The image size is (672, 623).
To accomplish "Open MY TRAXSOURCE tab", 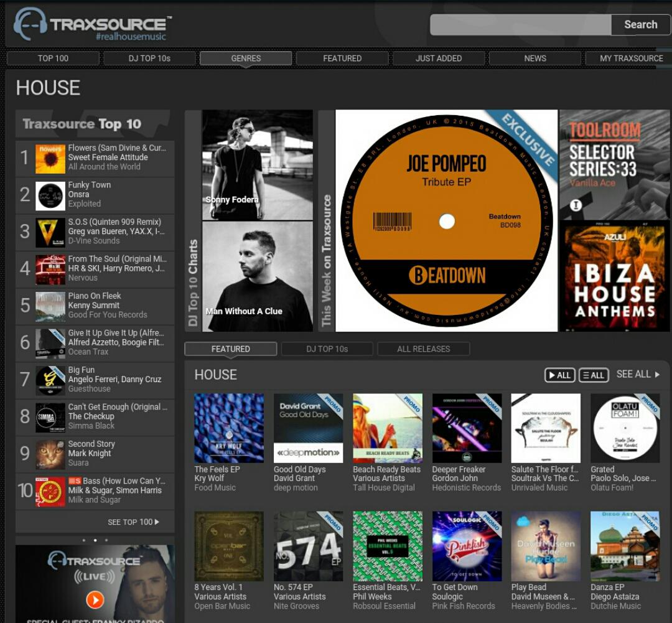I will click(x=631, y=59).
